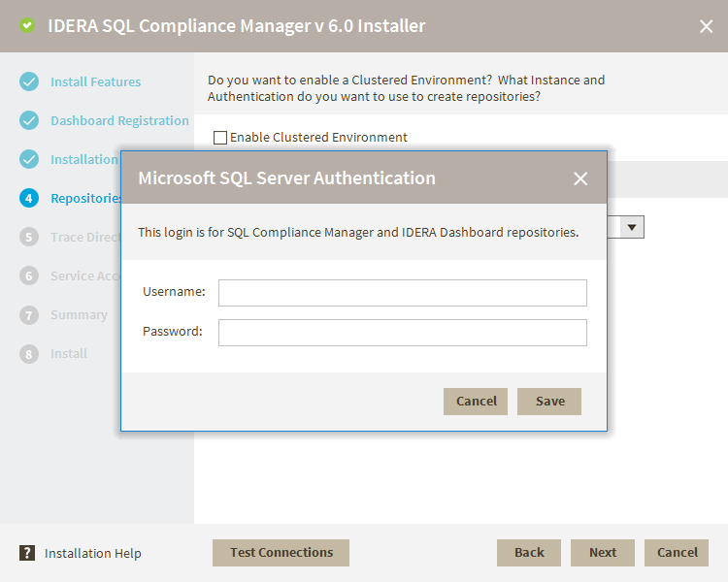Screen dimensions: 728x582
Task: Enable the Clustered Environment checkbox
Action: 220,138
